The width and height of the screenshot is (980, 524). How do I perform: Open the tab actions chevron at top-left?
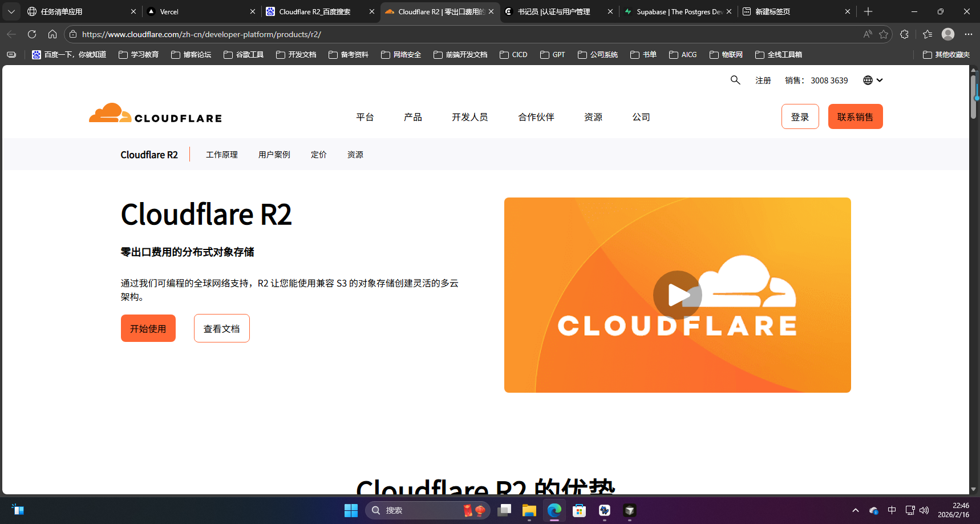pos(11,11)
